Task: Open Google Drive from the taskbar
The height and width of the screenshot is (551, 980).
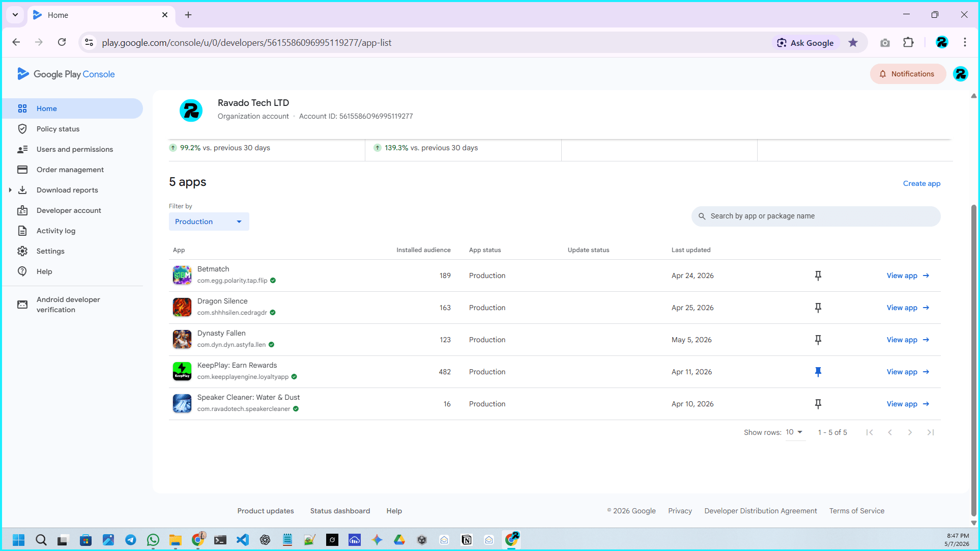Action: click(x=399, y=540)
